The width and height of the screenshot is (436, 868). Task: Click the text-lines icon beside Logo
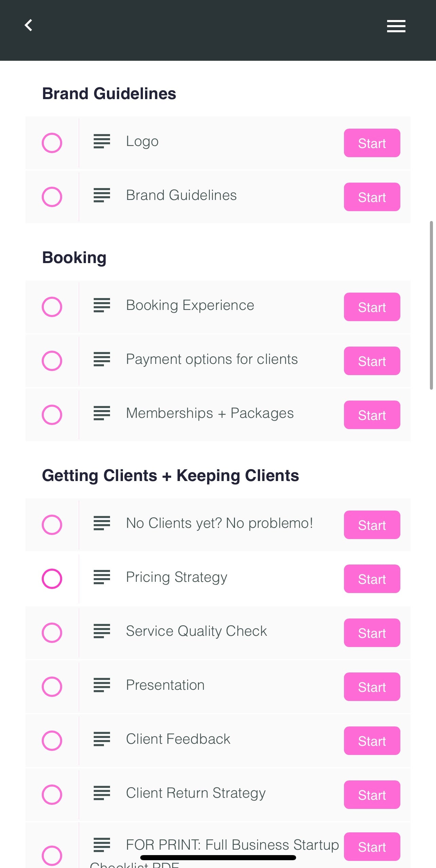[x=102, y=141]
